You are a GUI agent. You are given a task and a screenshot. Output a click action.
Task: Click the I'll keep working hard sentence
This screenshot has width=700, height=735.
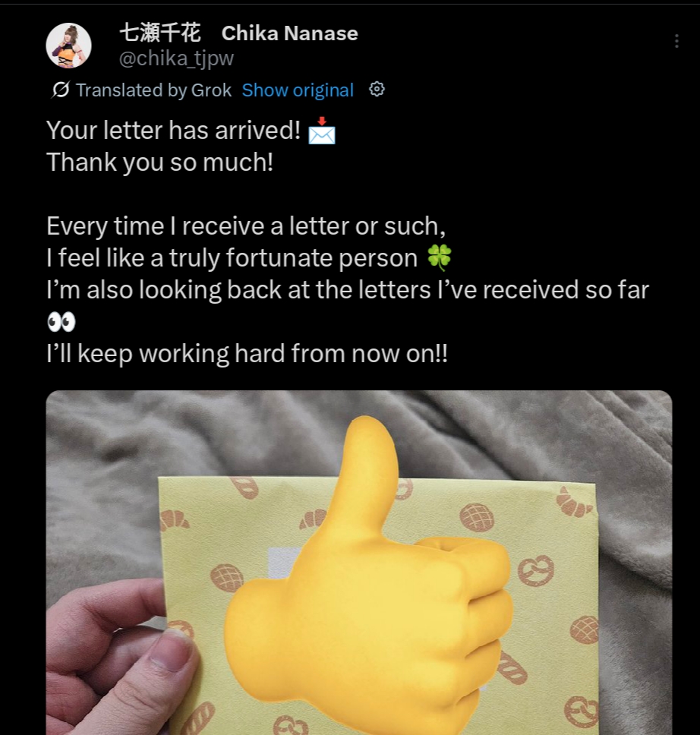pos(247,353)
